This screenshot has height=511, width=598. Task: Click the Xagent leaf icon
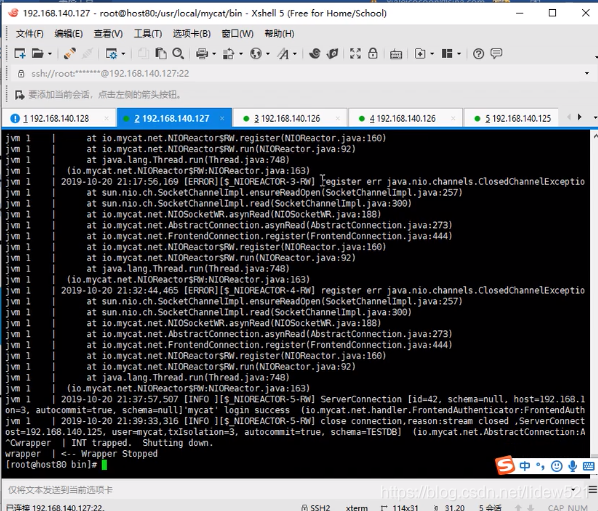333,54
